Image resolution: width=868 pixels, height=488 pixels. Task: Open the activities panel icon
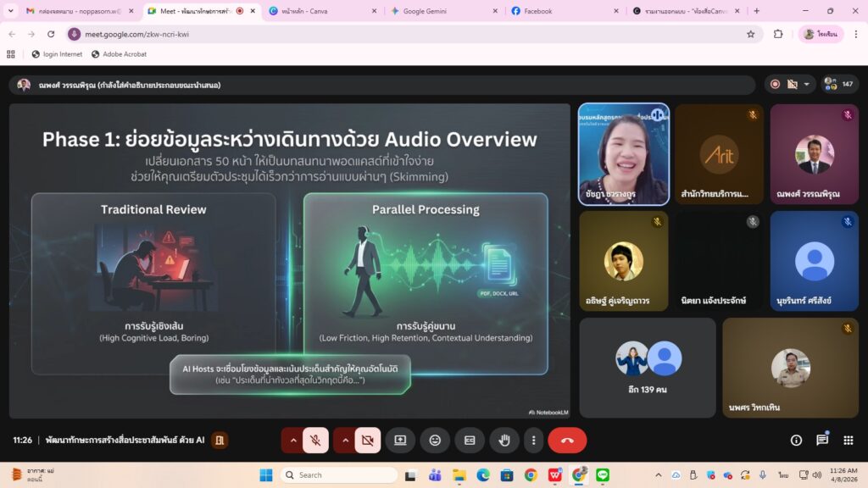[x=849, y=441]
